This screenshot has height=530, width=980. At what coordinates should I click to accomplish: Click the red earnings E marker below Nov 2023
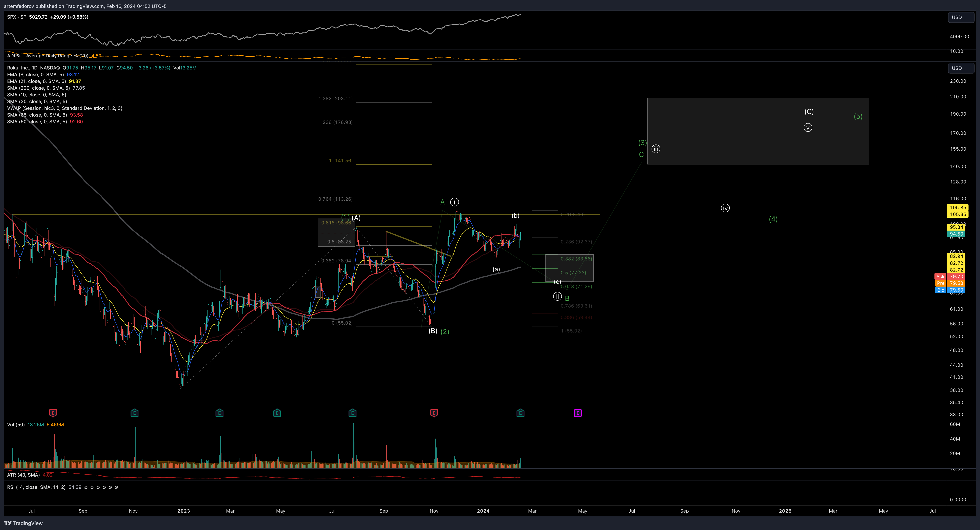(434, 412)
